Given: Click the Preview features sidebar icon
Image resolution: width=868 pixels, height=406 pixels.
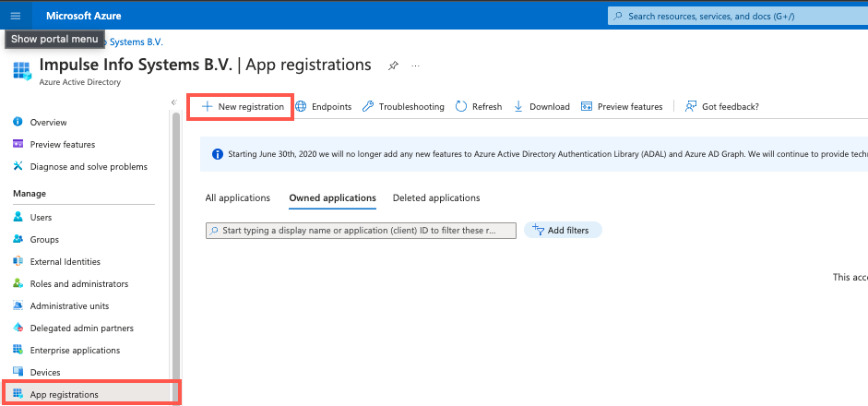Looking at the screenshot, I should coord(18,144).
